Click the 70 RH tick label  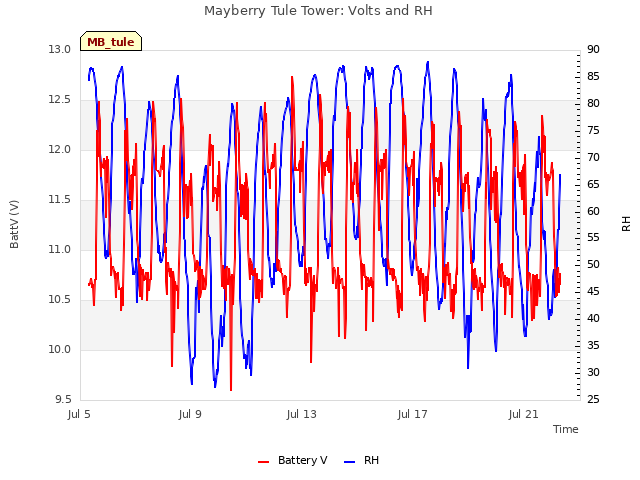[x=593, y=157]
